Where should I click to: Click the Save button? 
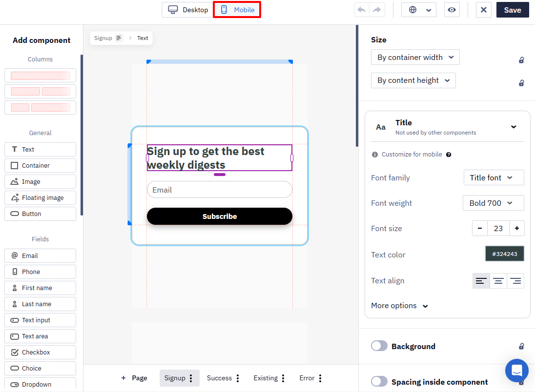(513, 10)
